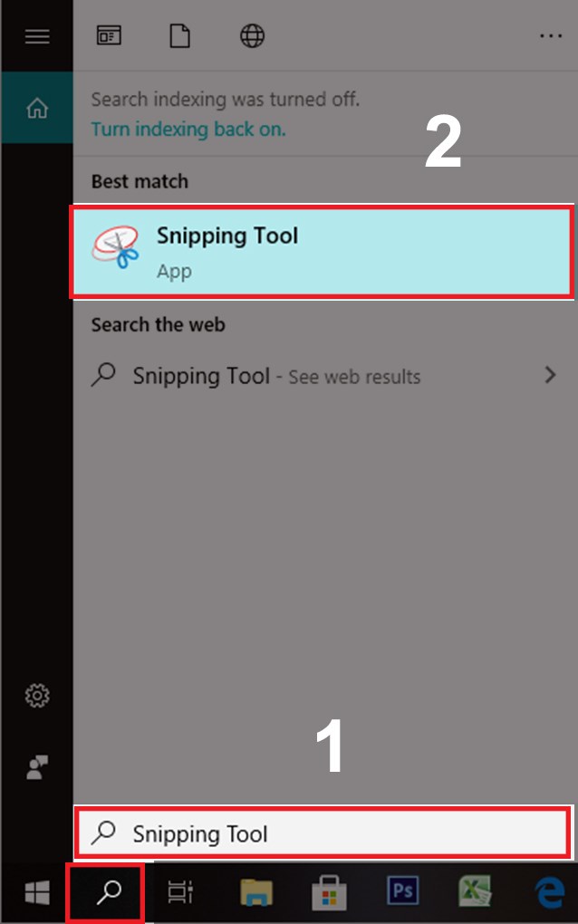Image resolution: width=578 pixels, height=924 pixels.
Task: Click the taskbar search icon
Action: (106, 891)
